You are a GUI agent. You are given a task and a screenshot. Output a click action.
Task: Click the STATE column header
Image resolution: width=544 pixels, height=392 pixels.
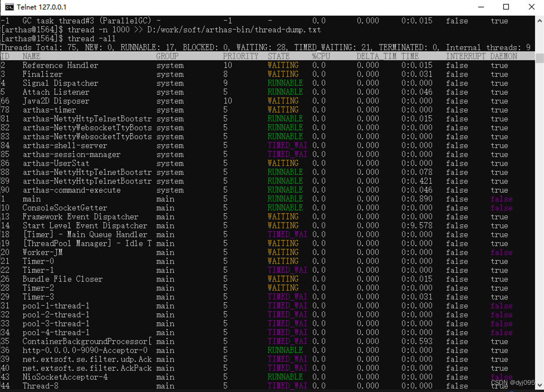pos(278,56)
